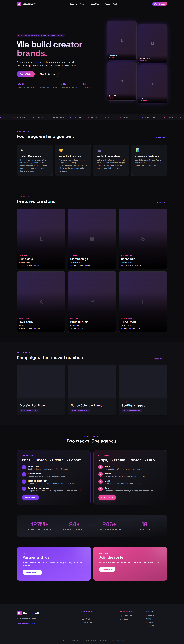Follow the All services link
The image size is (184, 644).
(161, 138)
